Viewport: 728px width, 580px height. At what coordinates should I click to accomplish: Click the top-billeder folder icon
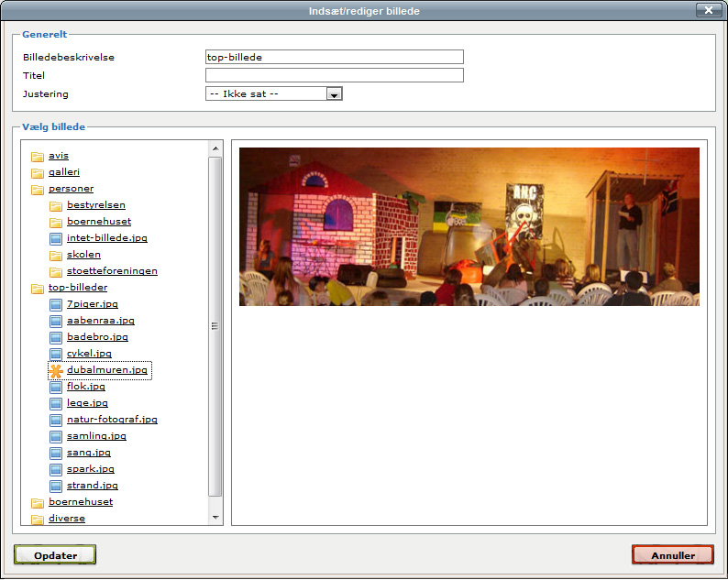tap(38, 288)
